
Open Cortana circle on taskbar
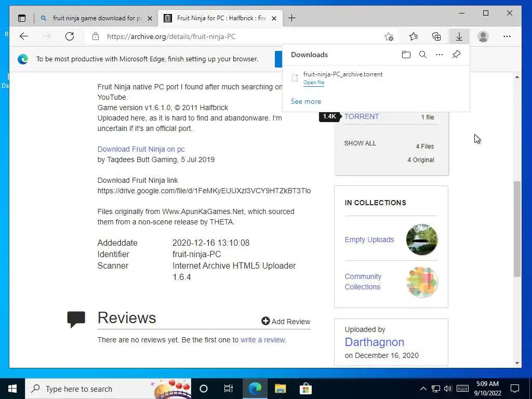tap(204, 389)
